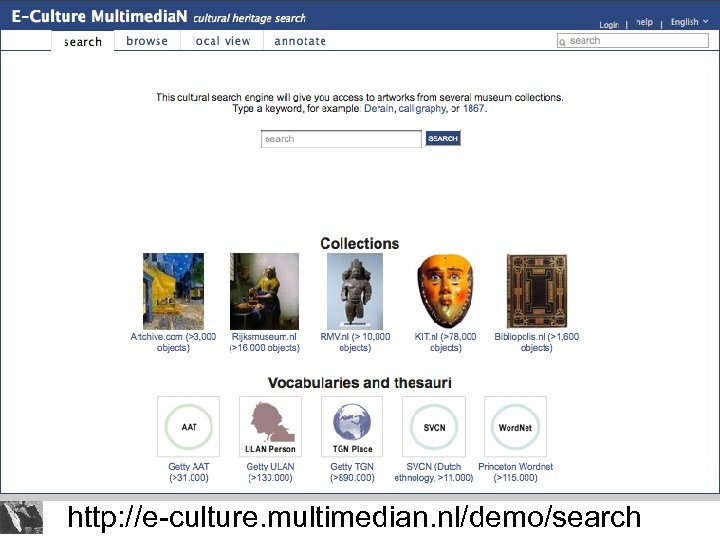Click the SVCN circle icon
The width and height of the screenshot is (720, 540).
click(434, 427)
